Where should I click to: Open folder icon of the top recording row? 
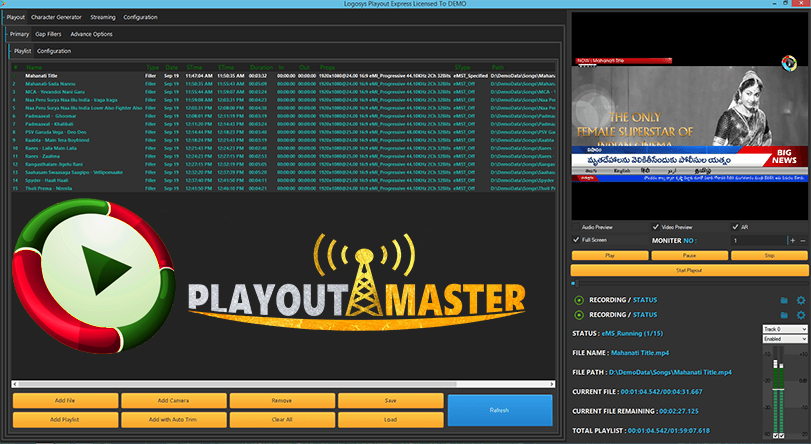pyautogui.click(x=784, y=300)
